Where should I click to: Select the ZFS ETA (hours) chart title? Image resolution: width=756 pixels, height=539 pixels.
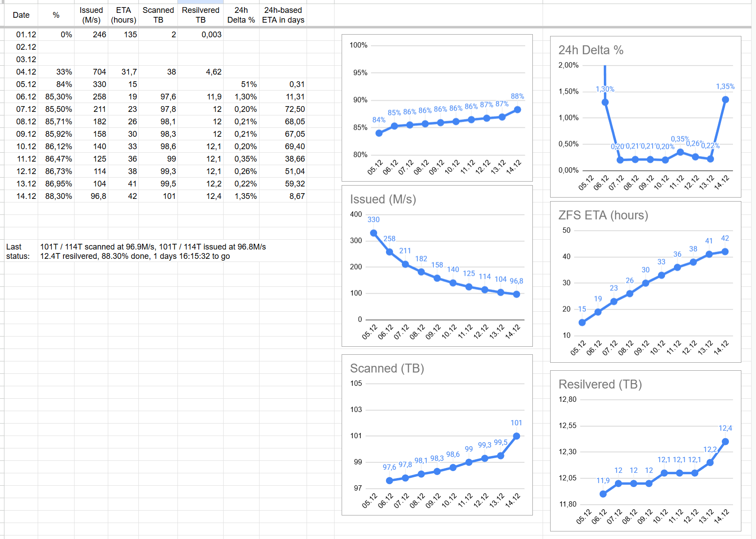(x=603, y=215)
